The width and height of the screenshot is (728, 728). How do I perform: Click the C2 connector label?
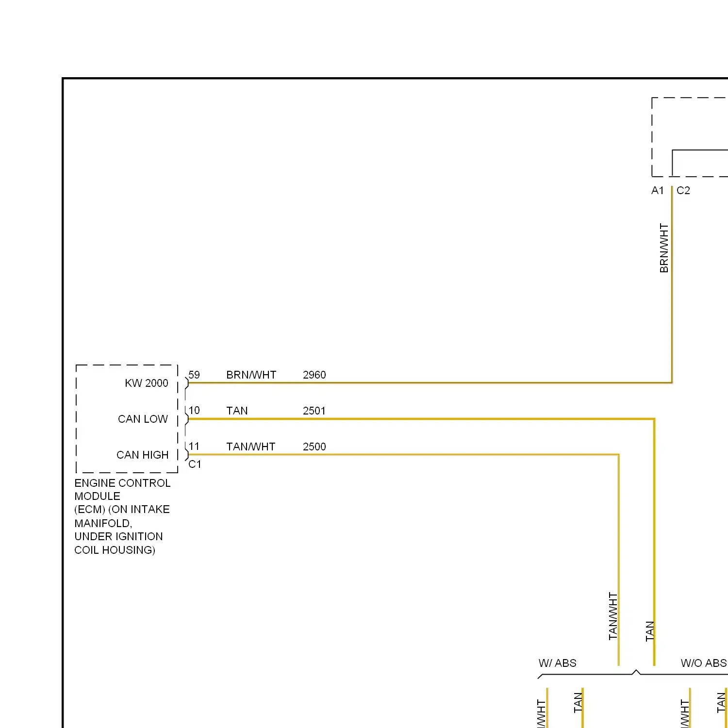pyautogui.click(x=683, y=191)
